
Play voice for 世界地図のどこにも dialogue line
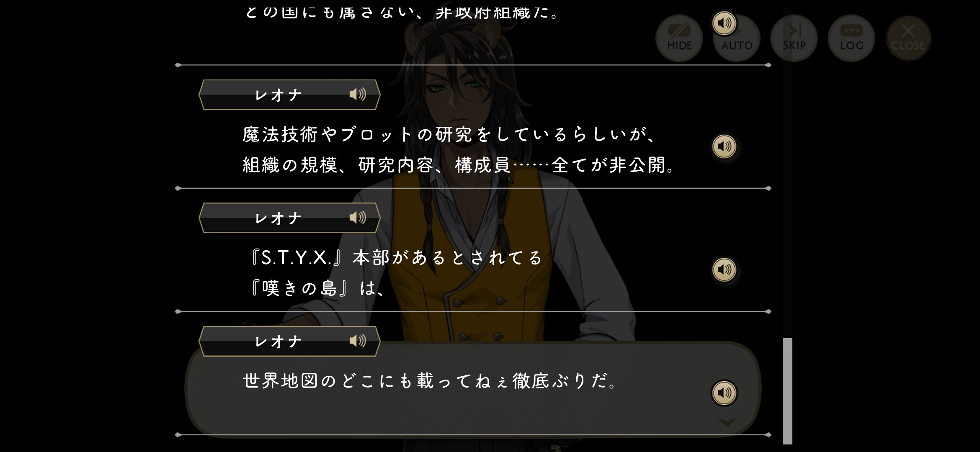click(724, 393)
